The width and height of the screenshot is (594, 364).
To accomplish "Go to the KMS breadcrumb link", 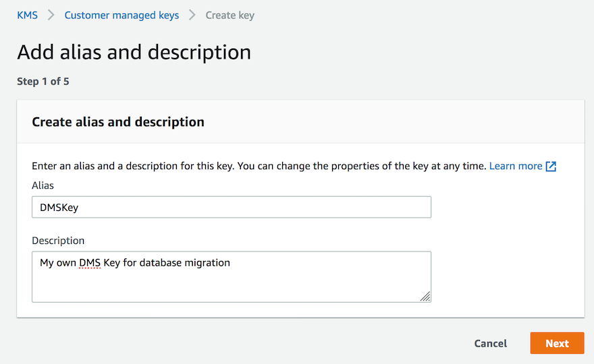I will pyautogui.click(x=28, y=15).
